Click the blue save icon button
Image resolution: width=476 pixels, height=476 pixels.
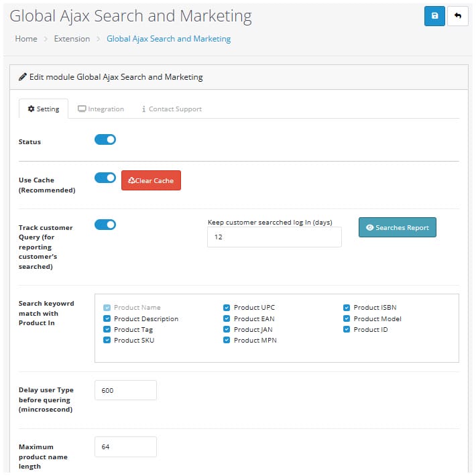tap(434, 16)
